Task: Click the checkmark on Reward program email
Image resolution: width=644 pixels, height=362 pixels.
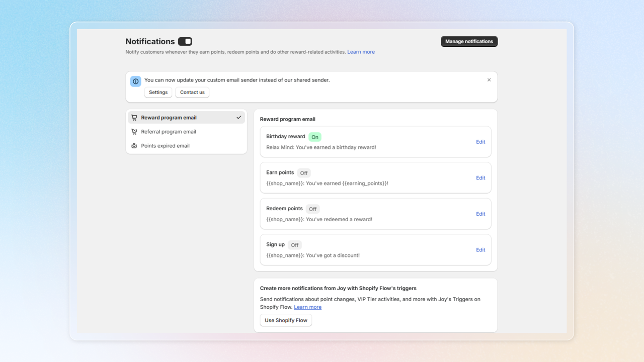Action: point(239,118)
